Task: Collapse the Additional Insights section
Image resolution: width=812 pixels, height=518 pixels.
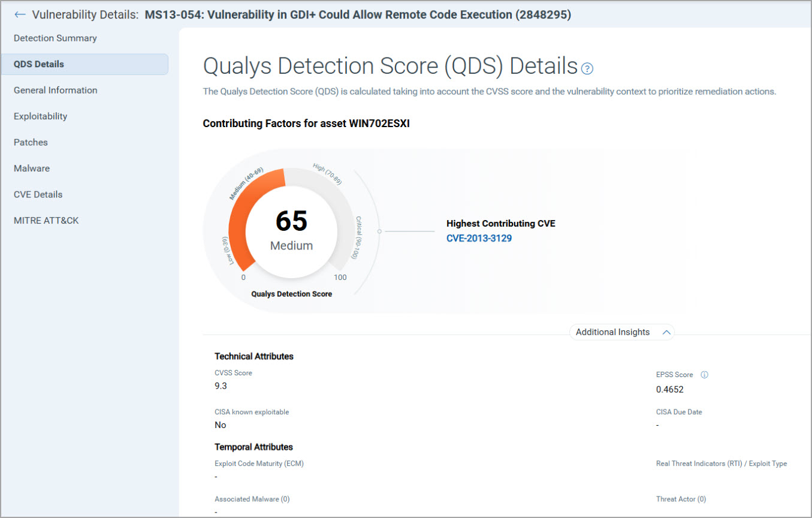Action: pyautogui.click(x=621, y=332)
